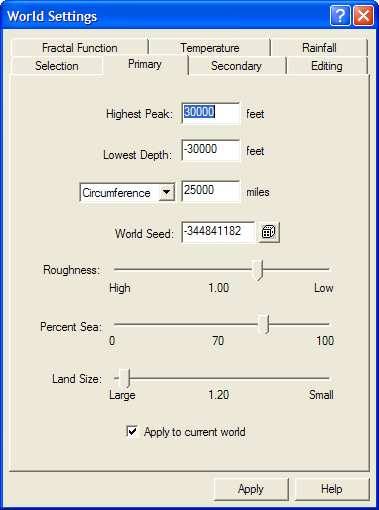Click the Roughness slider handle
The width and height of the screenshot is (379, 510).
click(258, 270)
